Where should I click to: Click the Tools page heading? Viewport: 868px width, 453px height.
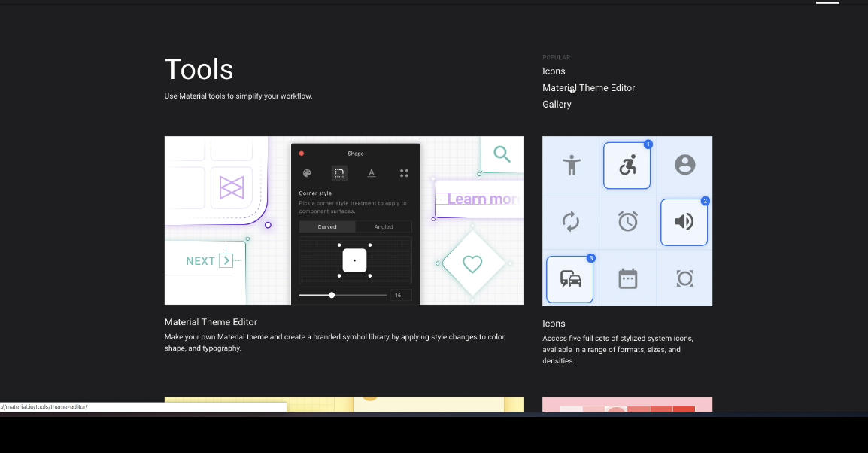[199, 69]
